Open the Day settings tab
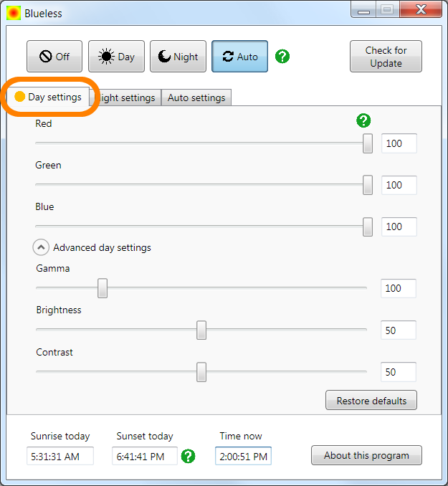448x486 pixels. coord(49,97)
